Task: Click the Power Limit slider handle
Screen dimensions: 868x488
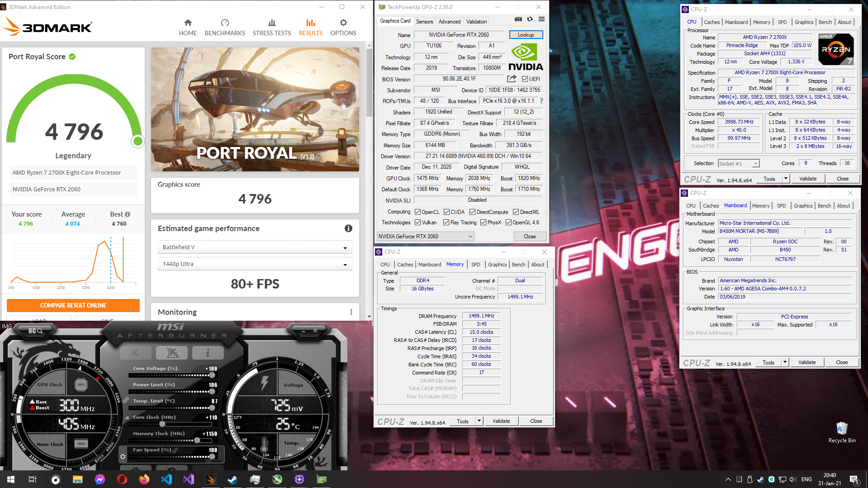Action: pyautogui.click(x=212, y=392)
